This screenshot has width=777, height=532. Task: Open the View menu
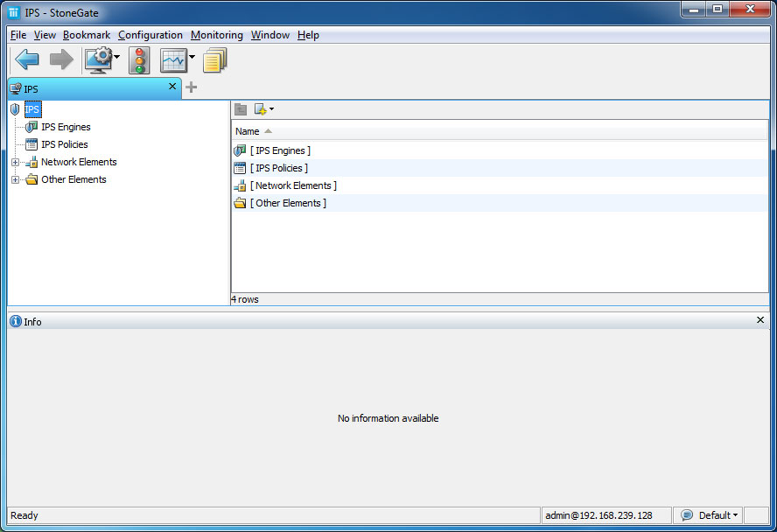pyautogui.click(x=45, y=35)
